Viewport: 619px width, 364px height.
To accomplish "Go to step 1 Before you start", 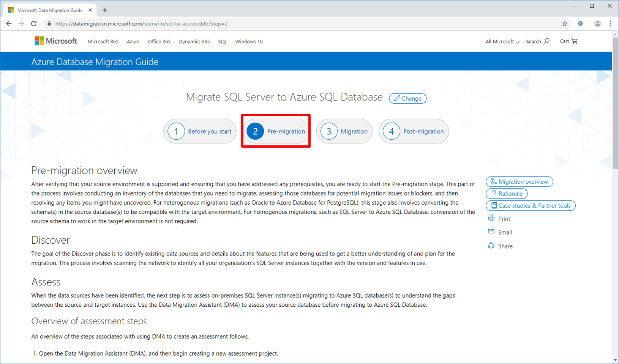I will (200, 131).
